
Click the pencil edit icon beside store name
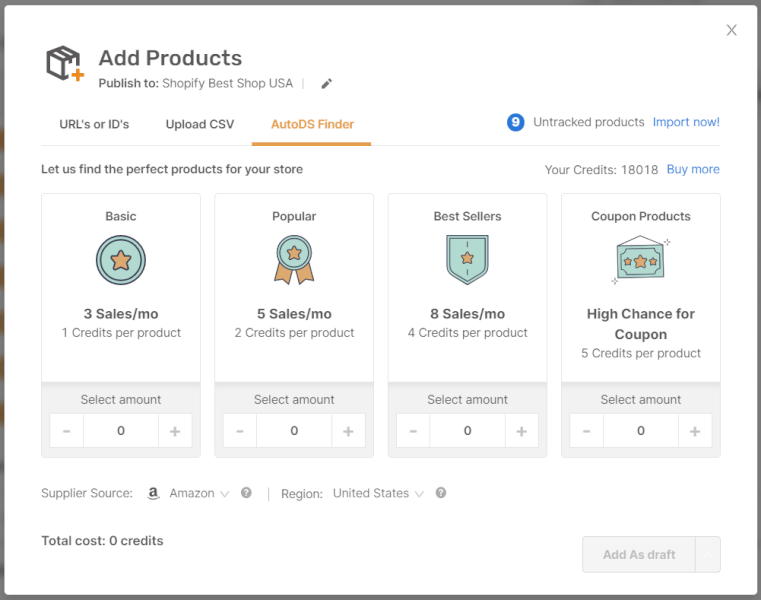tap(327, 84)
